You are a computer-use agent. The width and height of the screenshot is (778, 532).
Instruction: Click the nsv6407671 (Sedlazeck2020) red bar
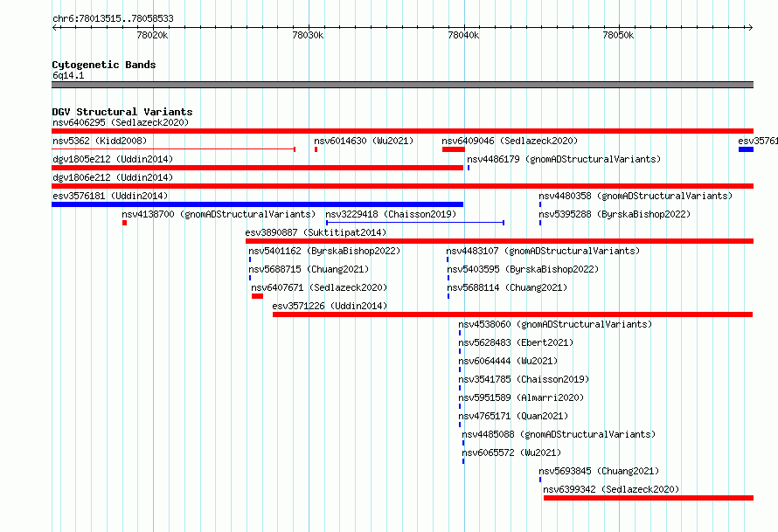pos(258,296)
